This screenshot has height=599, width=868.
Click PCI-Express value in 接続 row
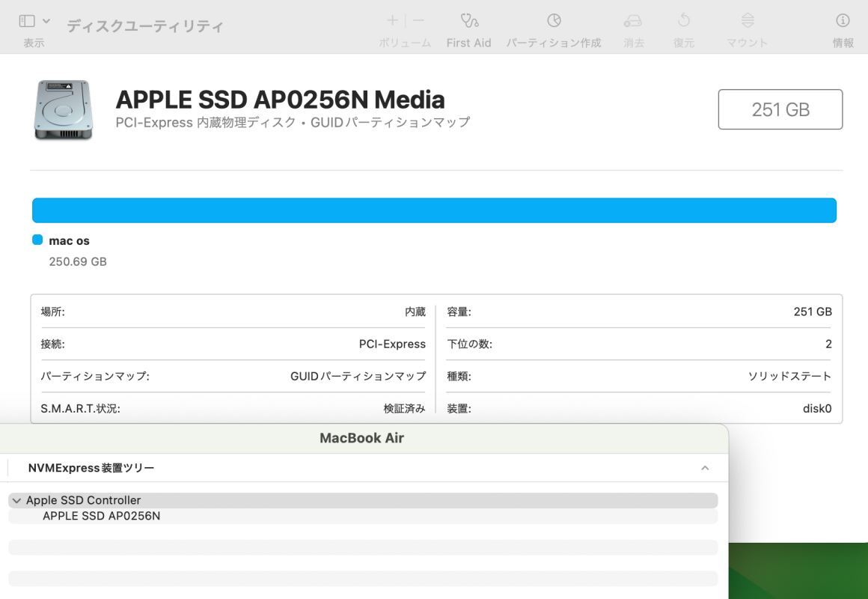(x=393, y=344)
